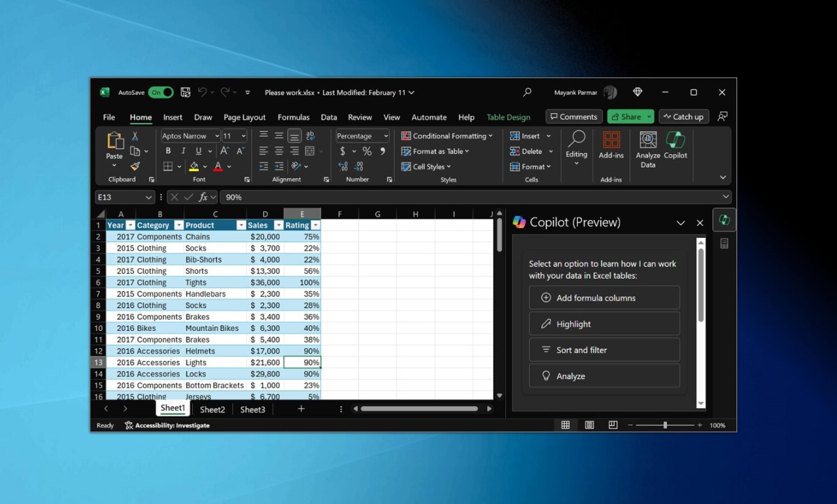
Task: Open the font size dropdown showing 11
Action: 243,136
